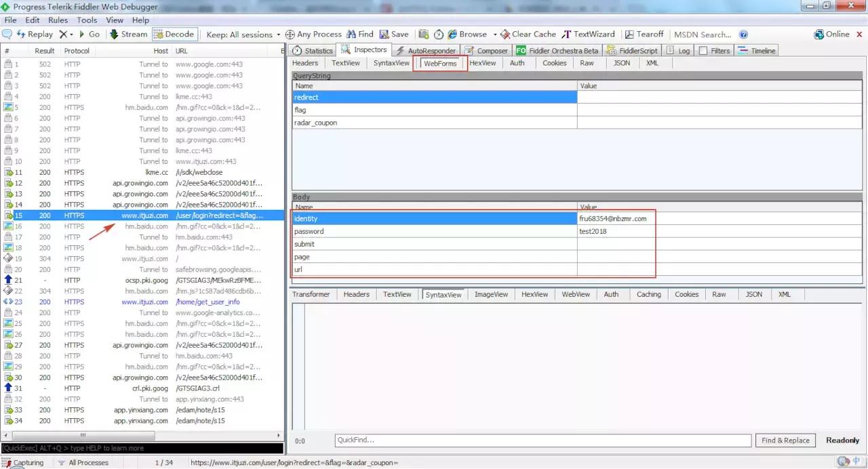Replay the selected session
Screen dimensions: 868x469
point(35,34)
